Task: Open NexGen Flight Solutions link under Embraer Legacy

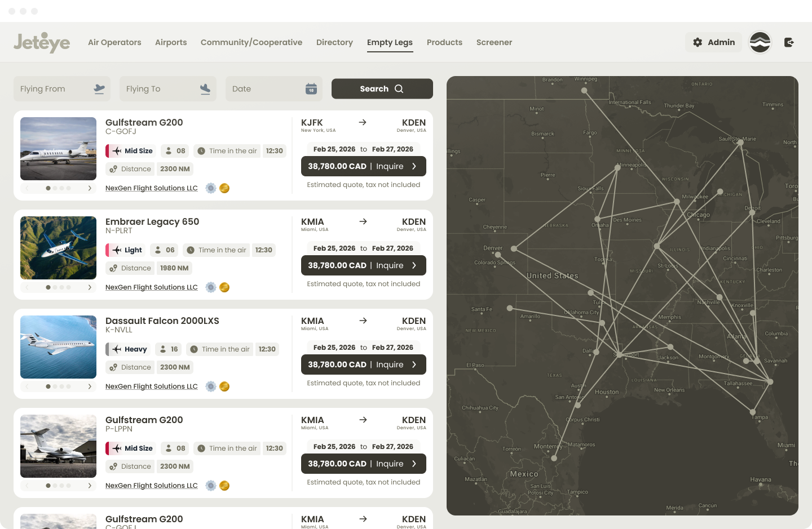Action: tap(152, 287)
